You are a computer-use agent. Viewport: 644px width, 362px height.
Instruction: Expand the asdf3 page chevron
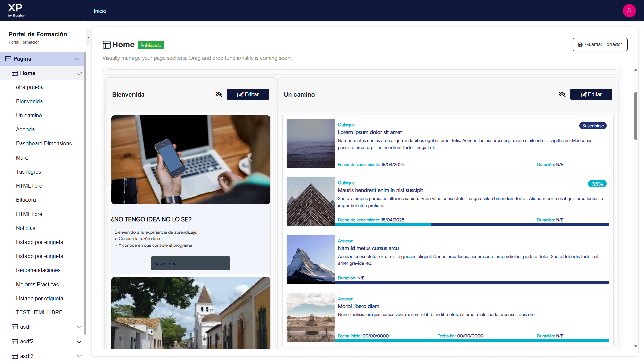79,356
